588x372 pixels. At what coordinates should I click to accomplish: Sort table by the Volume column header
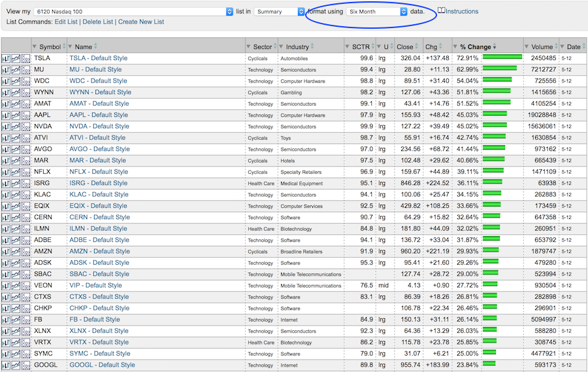pyautogui.click(x=542, y=46)
